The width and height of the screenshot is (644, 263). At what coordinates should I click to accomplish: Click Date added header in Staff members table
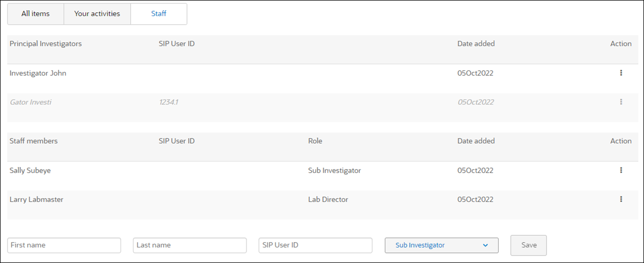click(x=476, y=141)
